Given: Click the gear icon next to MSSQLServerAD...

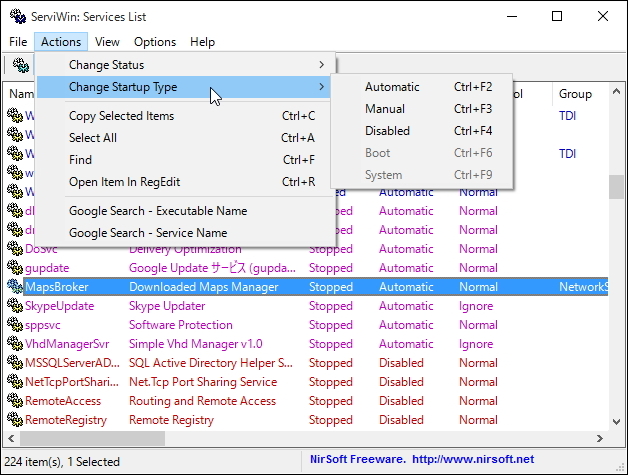Looking at the screenshot, I should click(15, 363).
